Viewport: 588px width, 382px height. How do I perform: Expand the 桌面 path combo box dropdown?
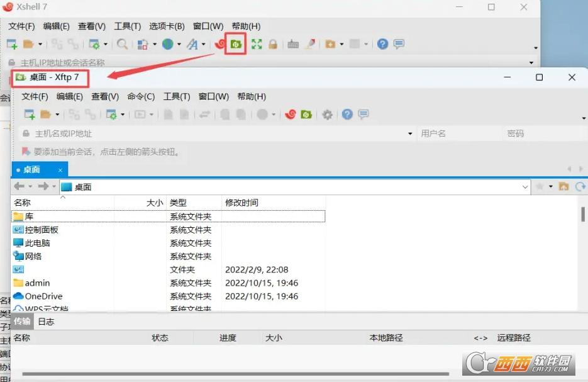(x=525, y=187)
